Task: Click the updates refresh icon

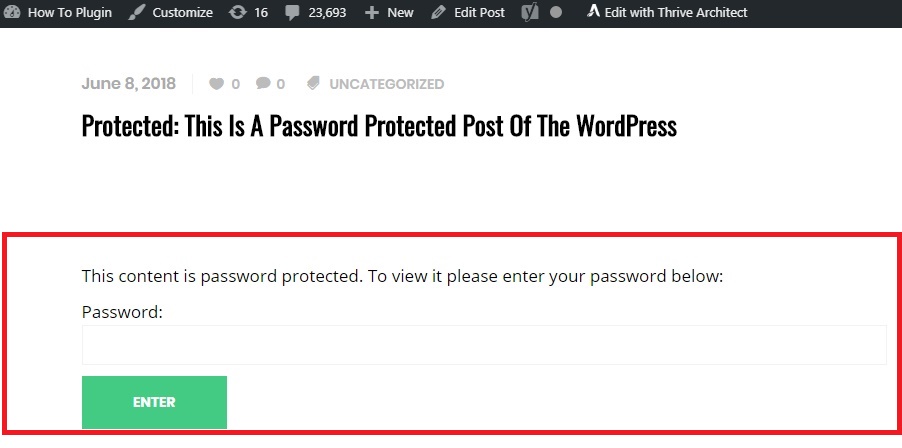Action: point(237,12)
